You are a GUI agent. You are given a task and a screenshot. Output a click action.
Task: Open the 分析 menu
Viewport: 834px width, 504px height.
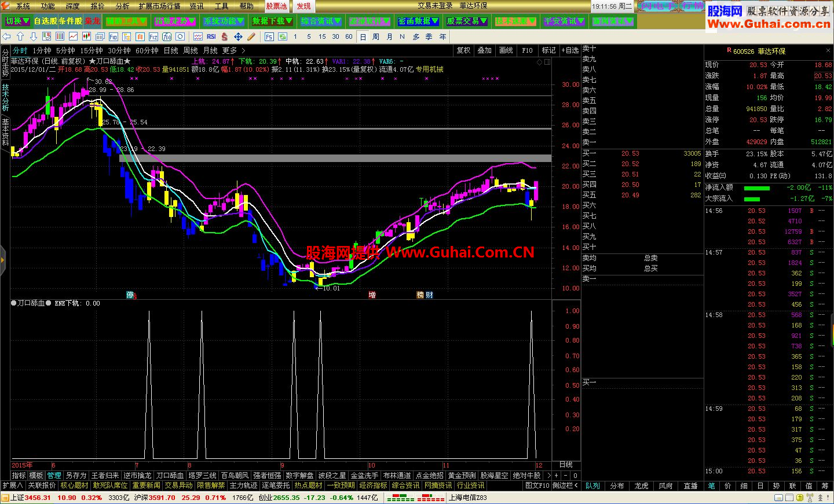pyautogui.click(x=122, y=6)
